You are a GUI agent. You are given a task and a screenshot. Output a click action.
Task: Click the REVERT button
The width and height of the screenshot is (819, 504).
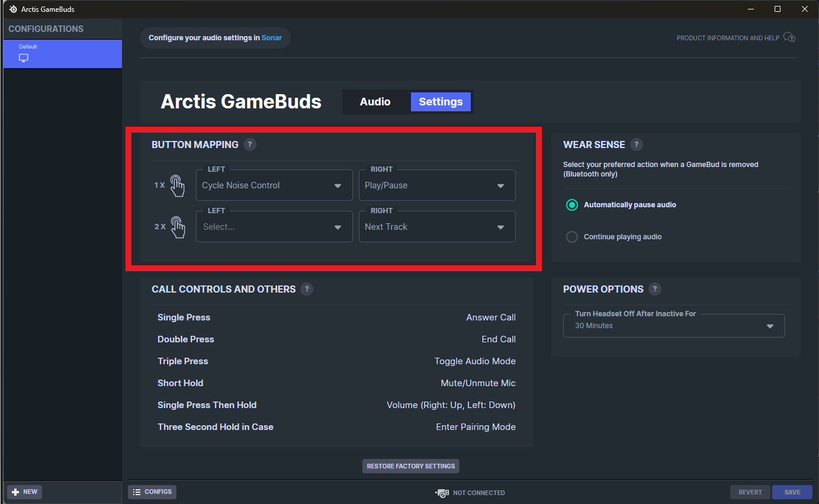[x=750, y=492]
